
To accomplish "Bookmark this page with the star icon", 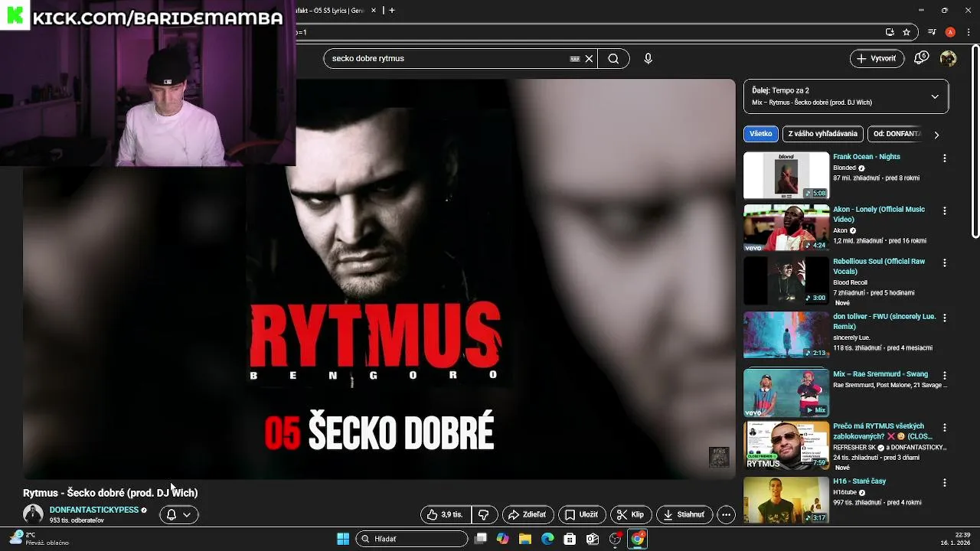I will pos(906,32).
